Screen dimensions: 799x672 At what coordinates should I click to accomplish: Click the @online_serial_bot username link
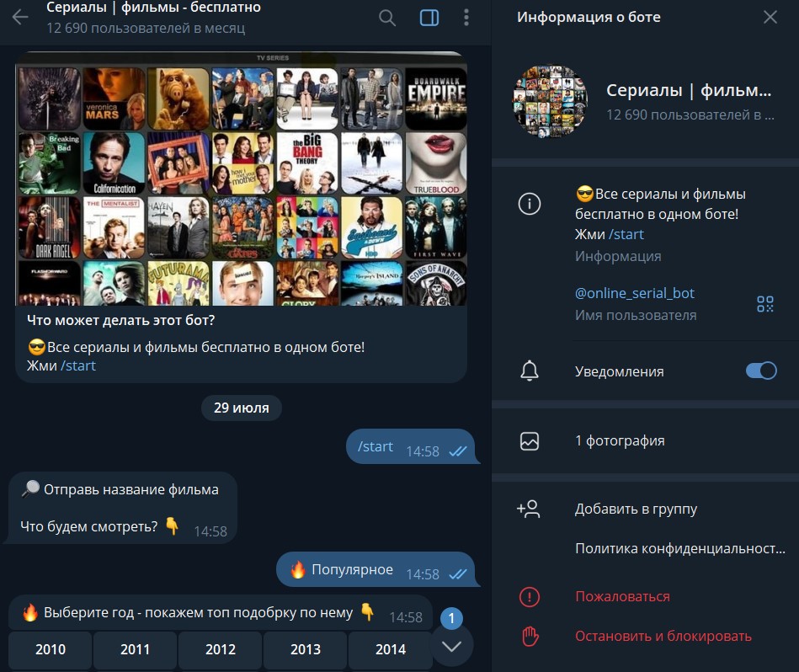tap(634, 293)
